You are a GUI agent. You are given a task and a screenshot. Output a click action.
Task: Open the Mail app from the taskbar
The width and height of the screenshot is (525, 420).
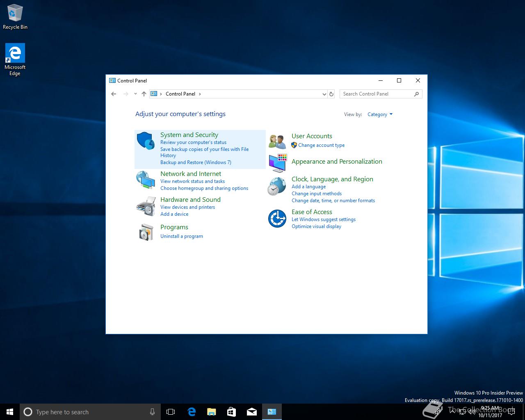[252, 412]
